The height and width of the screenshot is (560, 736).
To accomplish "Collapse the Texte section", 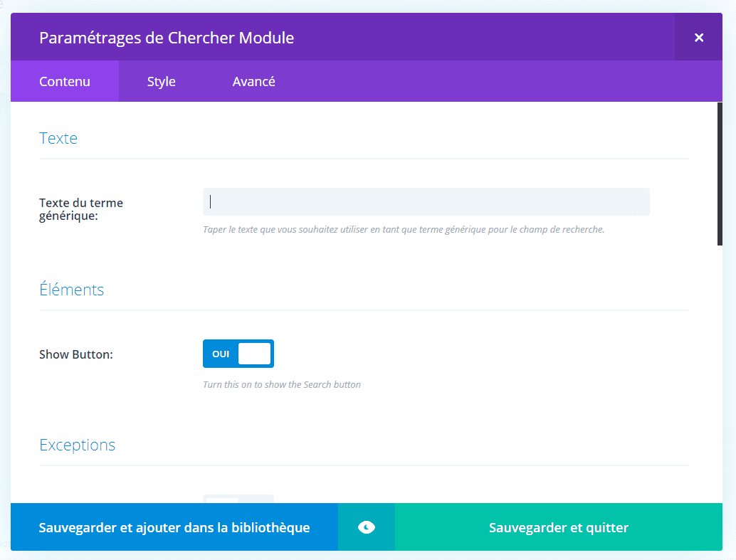I will pyautogui.click(x=58, y=138).
